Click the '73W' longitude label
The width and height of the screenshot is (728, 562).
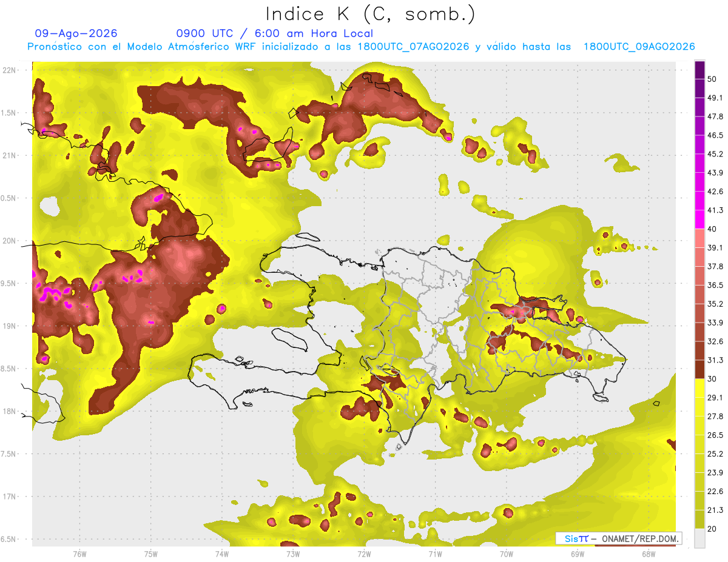pos(293,554)
